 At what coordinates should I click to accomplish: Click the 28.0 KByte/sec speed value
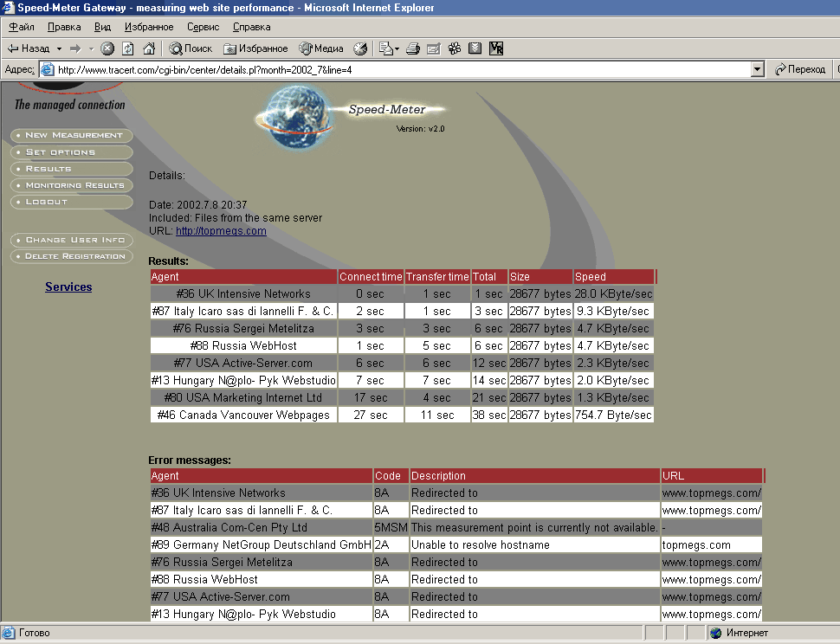[613, 294]
